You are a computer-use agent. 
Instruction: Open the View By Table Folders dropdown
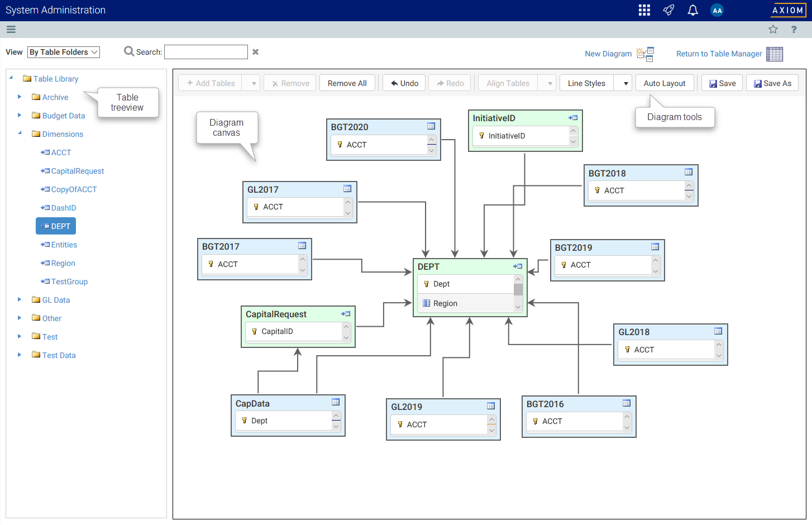point(64,52)
